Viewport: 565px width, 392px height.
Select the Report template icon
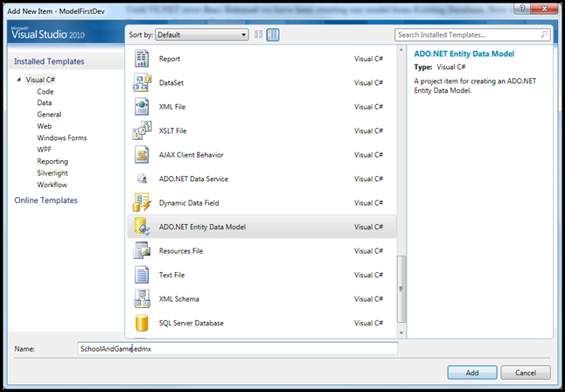[x=142, y=59]
